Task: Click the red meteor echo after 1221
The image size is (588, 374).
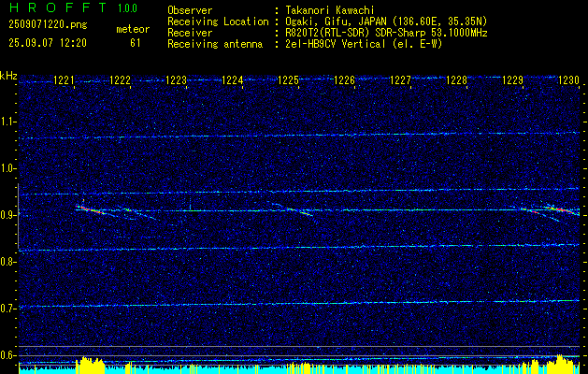Action: pyautogui.click(x=91, y=209)
